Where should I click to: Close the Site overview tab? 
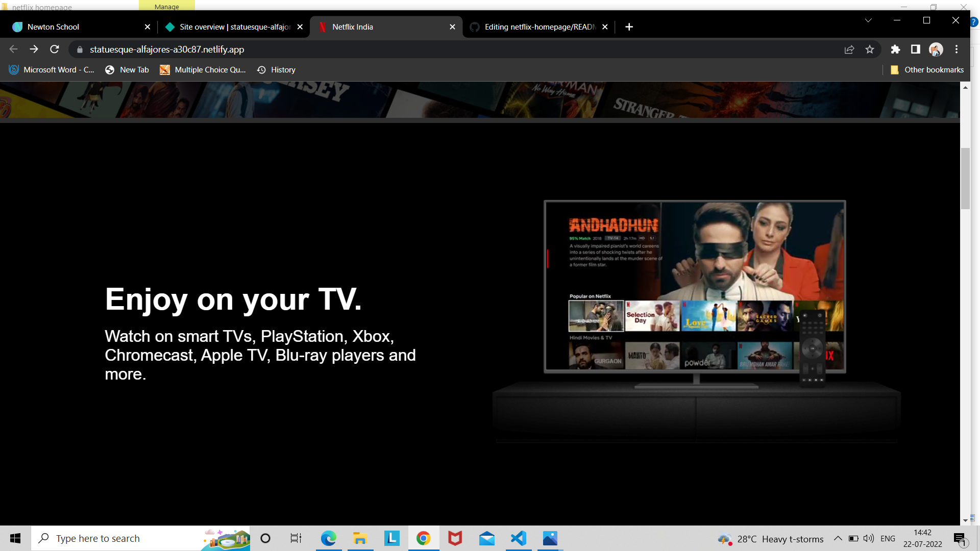(x=300, y=27)
